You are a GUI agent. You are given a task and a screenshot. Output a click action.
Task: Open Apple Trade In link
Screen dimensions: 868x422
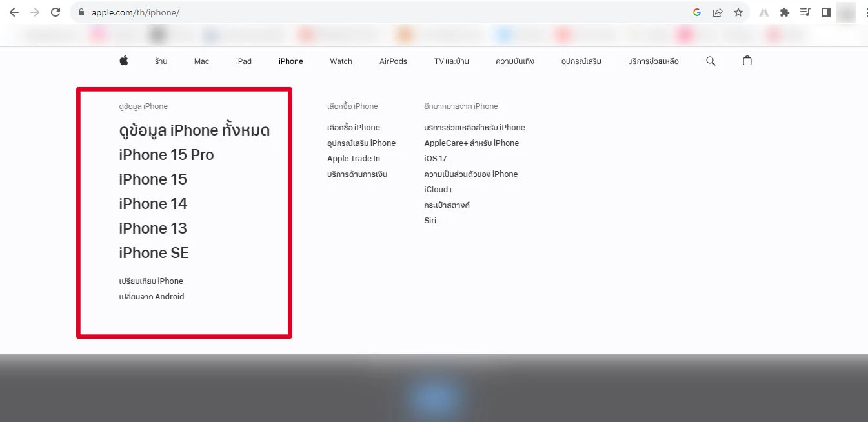[354, 159]
